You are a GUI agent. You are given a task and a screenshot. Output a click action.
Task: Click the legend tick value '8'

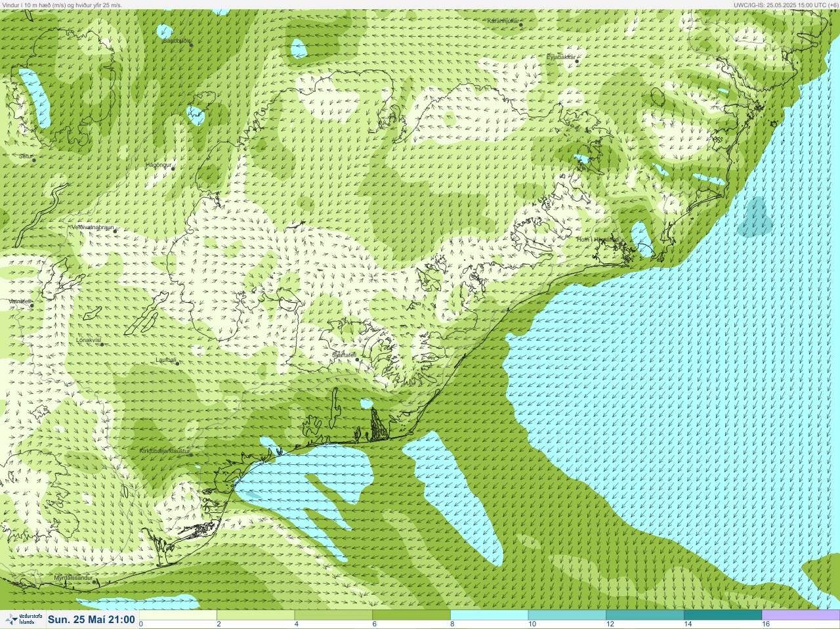[x=452, y=624]
